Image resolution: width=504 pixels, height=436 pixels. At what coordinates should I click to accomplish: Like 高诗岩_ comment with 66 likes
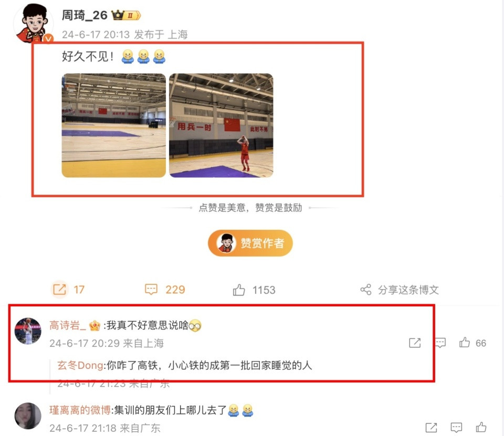(x=465, y=343)
